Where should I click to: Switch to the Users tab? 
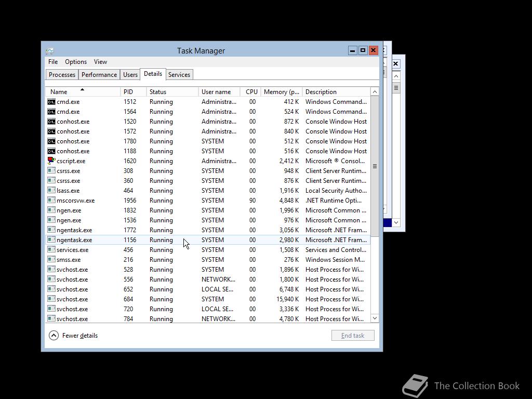[x=130, y=75]
